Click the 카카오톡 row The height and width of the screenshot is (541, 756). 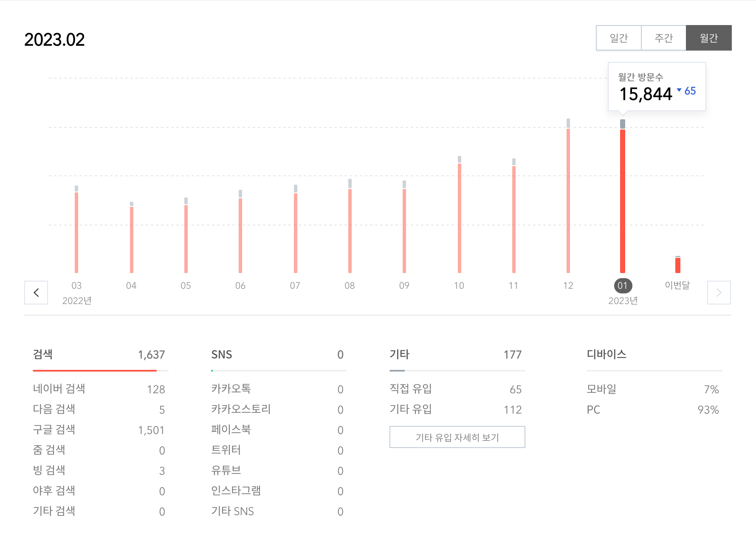click(x=277, y=389)
